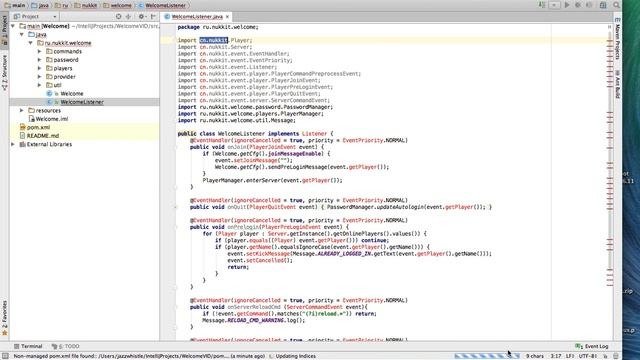Click the 'main' breadcrumb
The width and height of the screenshot is (640, 360).
(x=15, y=5)
